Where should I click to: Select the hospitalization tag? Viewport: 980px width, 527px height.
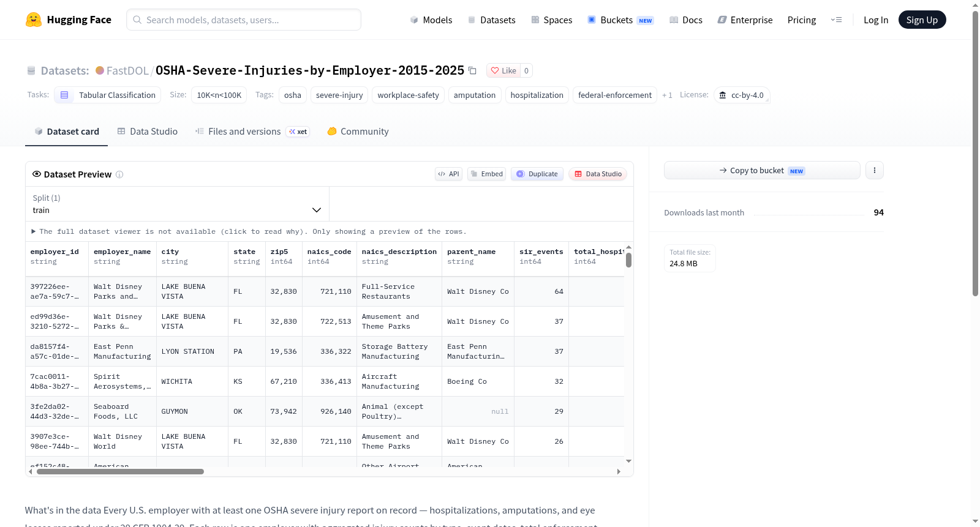click(537, 95)
